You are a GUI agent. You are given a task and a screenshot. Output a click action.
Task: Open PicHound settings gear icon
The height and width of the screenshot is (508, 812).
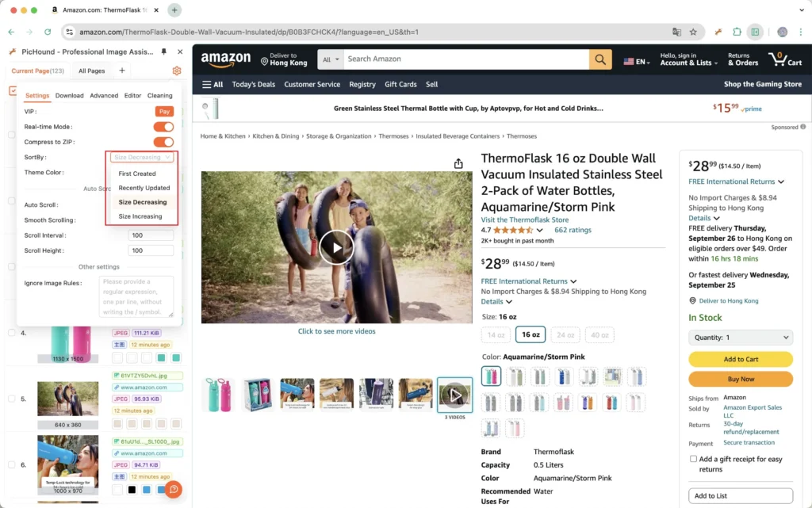point(177,71)
